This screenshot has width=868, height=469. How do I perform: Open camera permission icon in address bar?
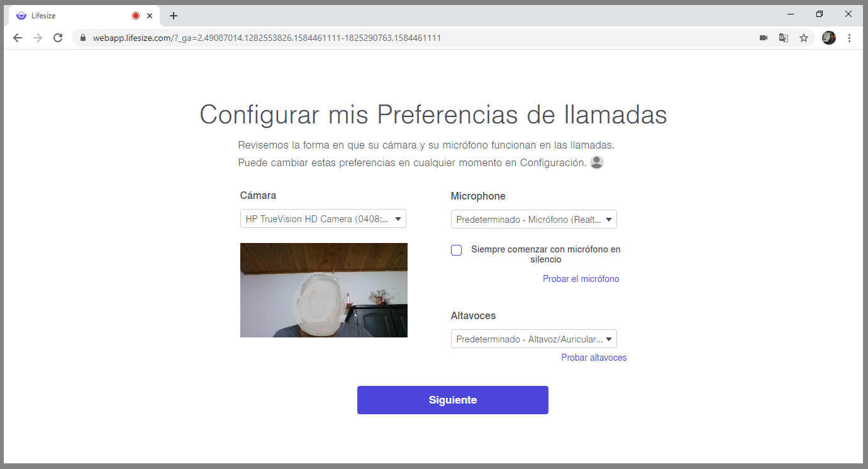tap(764, 38)
